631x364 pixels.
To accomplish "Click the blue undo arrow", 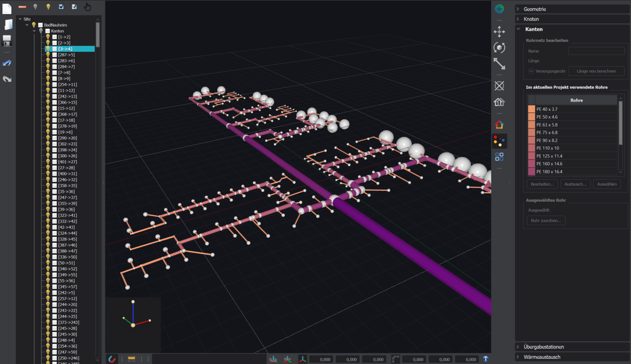I will [7, 63].
